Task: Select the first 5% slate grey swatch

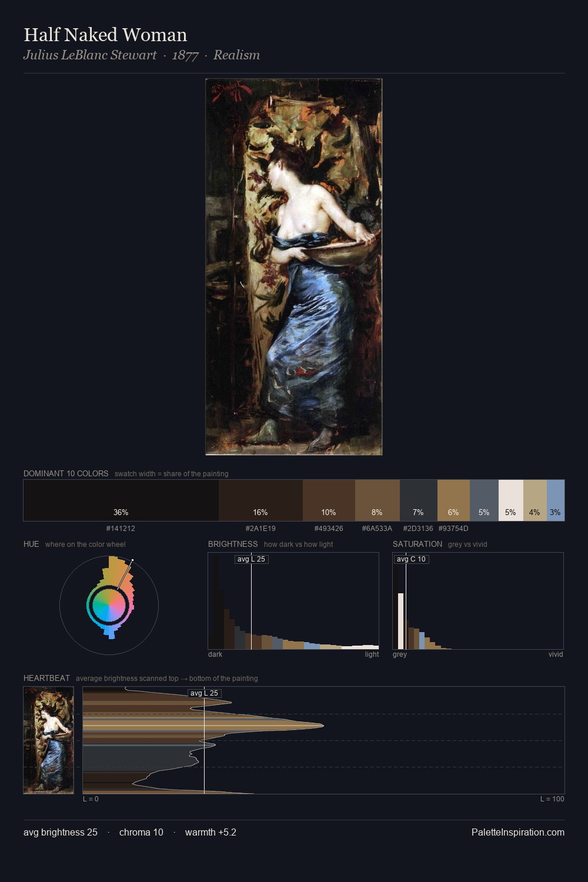Action: (x=484, y=500)
